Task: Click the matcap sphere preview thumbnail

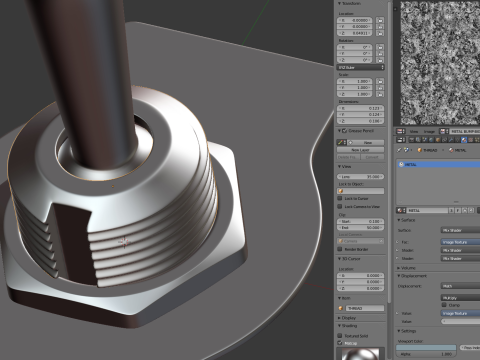Action: pos(360,354)
